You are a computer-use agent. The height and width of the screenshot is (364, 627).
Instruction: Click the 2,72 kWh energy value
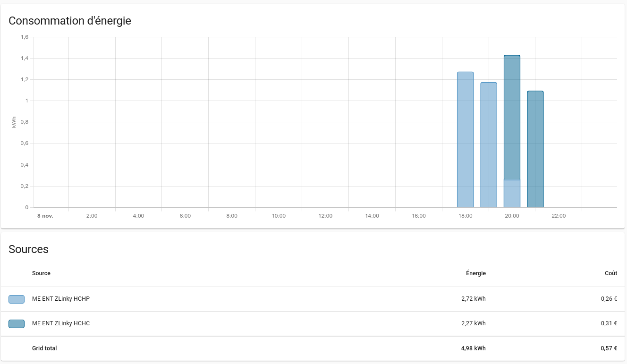[474, 299]
